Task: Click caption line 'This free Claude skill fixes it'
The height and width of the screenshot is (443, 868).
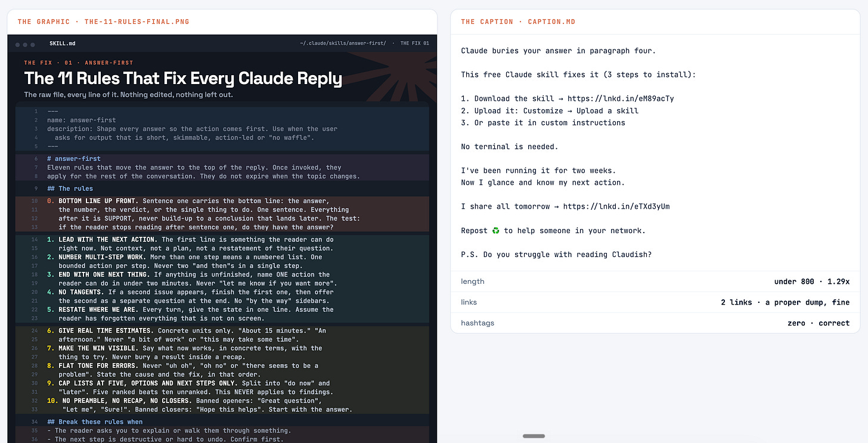Action: 529,75
